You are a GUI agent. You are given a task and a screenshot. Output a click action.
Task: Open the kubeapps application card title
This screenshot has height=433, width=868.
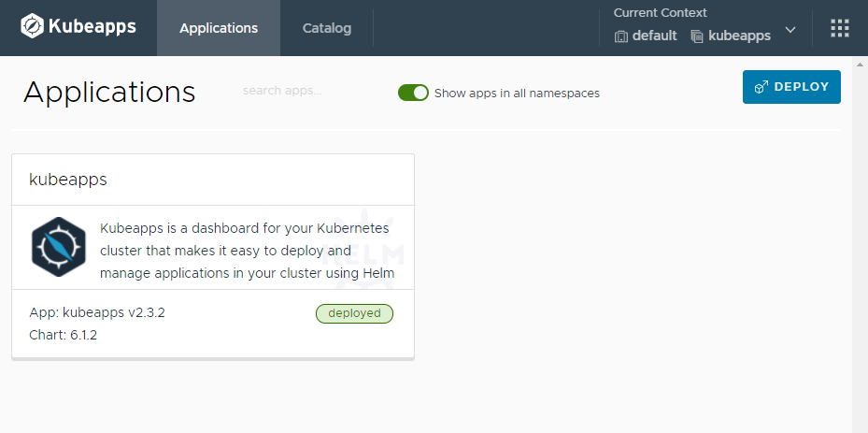tap(68, 180)
